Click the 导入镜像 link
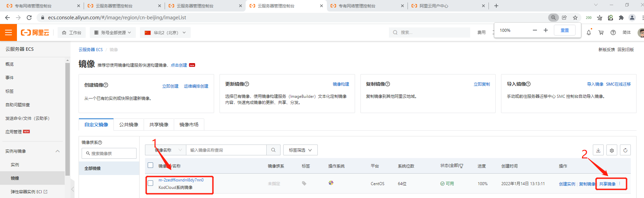Screen dimensions: 644x198 (x=595, y=84)
